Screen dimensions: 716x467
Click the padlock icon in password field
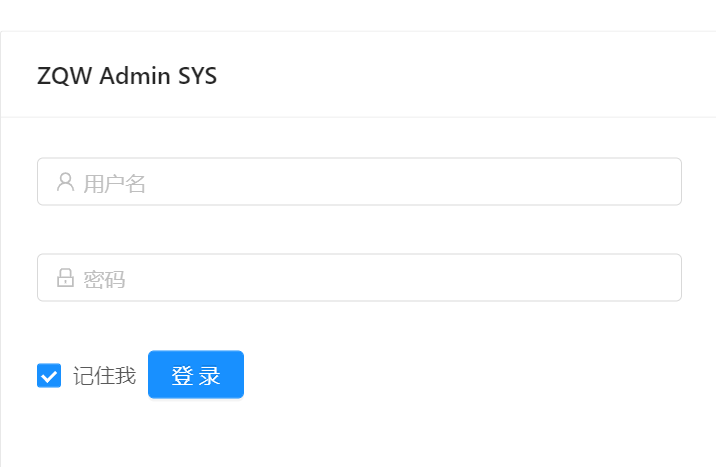point(65,278)
